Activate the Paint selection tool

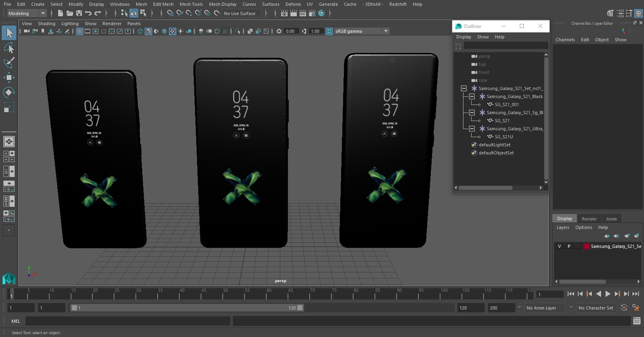point(9,62)
